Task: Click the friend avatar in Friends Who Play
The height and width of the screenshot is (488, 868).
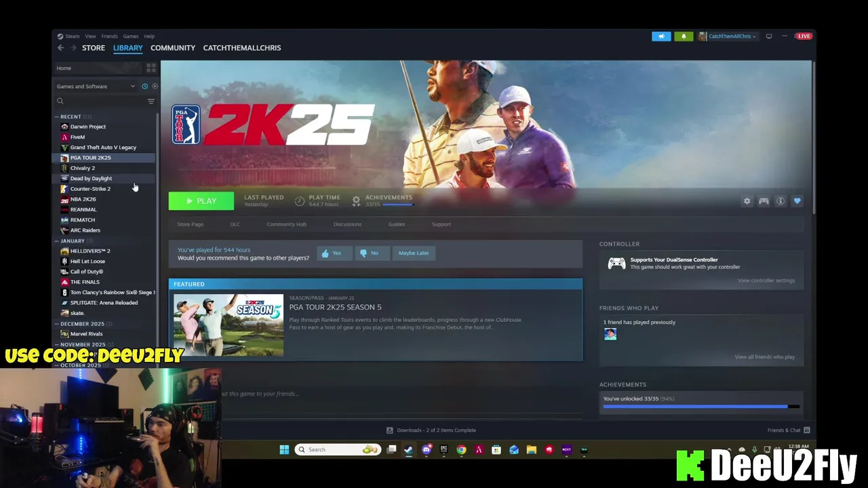Action: pos(610,334)
